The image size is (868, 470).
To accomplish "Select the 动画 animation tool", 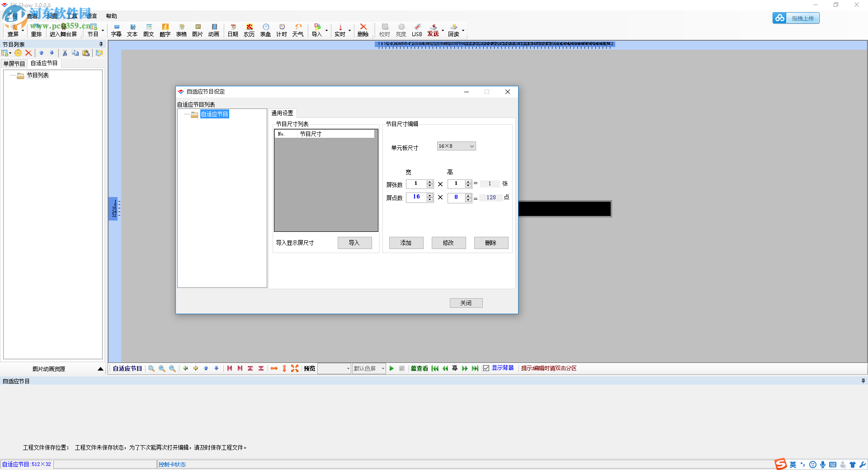I will point(214,30).
